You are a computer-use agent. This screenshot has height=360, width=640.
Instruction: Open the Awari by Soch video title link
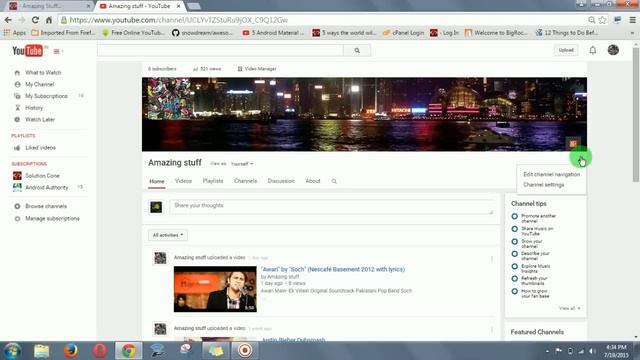[333, 269]
